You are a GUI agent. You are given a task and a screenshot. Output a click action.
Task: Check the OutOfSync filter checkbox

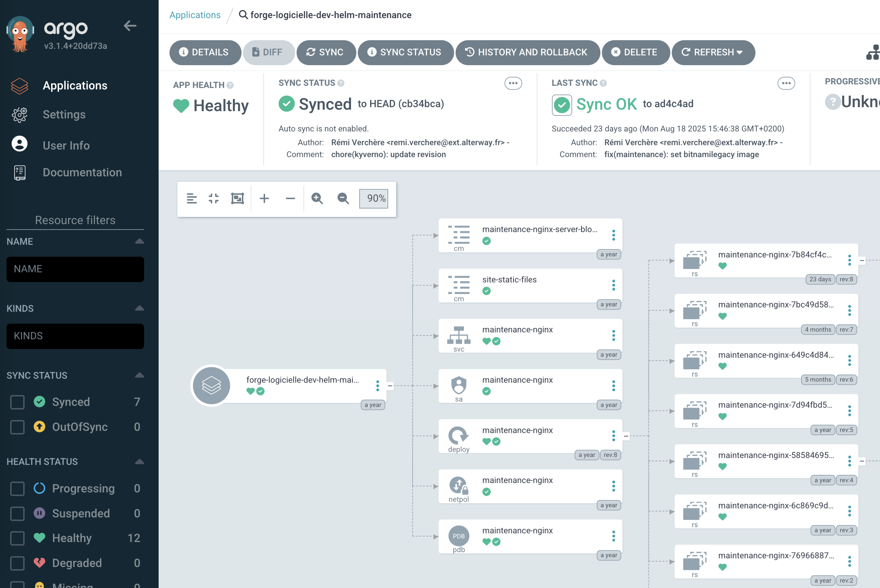tap(17, 427)
